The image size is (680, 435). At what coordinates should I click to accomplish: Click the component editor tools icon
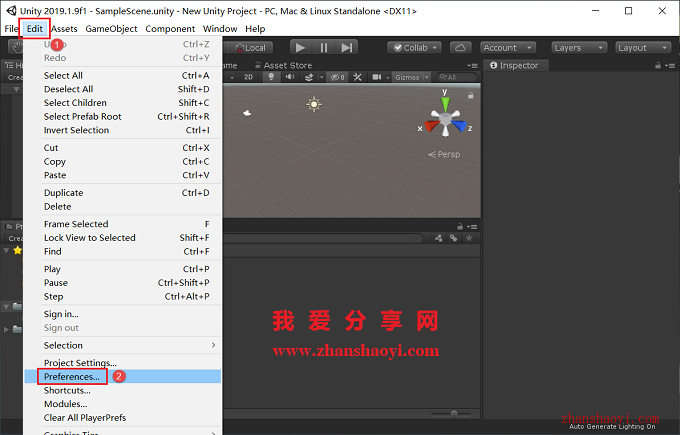357,77
